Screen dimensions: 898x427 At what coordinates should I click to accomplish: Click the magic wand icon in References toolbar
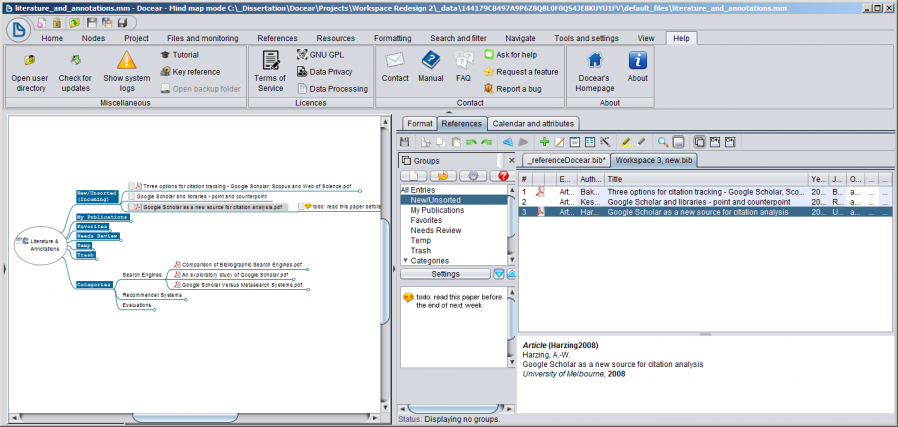pyautogui.click(x=605, y=142)
